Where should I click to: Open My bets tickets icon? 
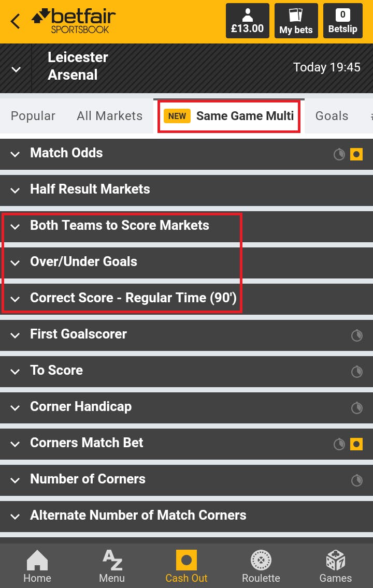(x=296, y=21)
